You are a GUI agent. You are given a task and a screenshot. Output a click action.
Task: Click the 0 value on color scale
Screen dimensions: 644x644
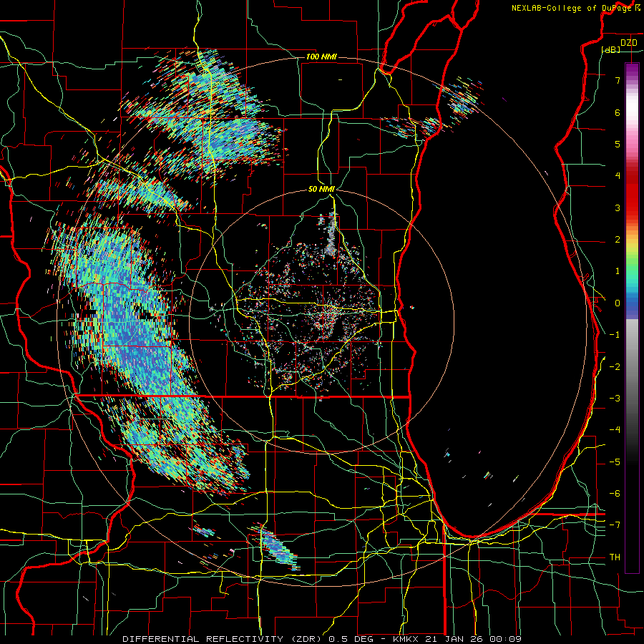point(618,303)
